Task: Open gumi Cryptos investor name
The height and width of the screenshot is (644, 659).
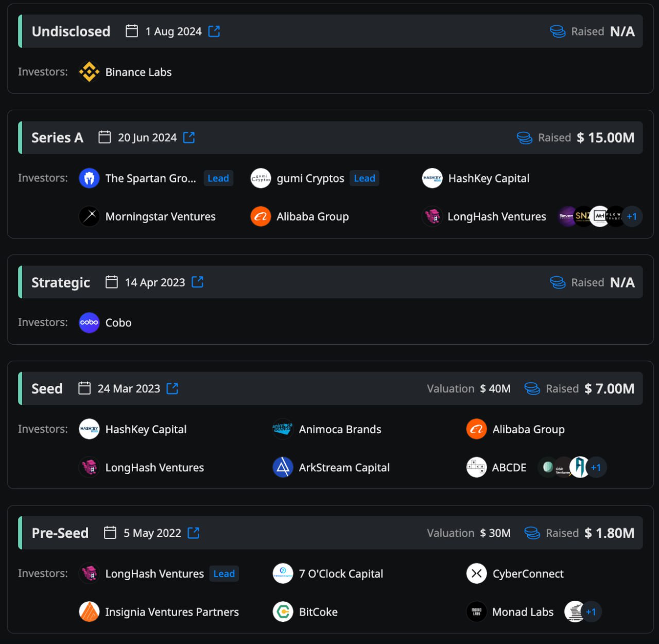Action: coord(310,178)
